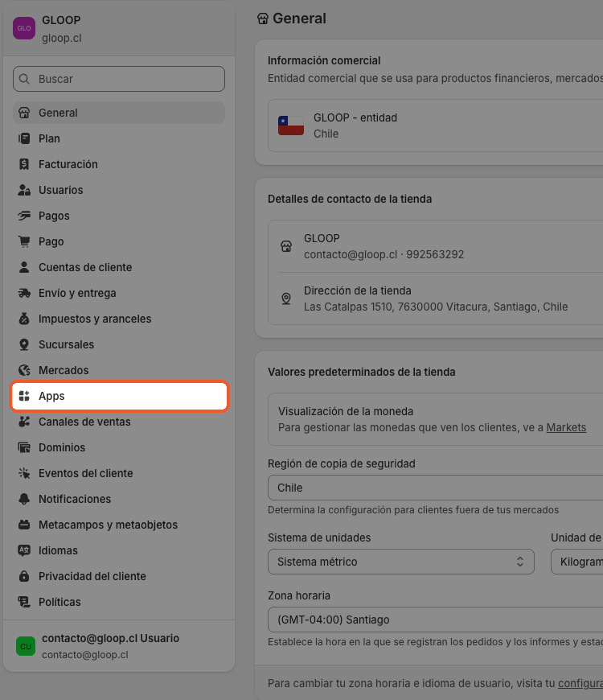
Task: Click the Pagos hand icon
Action: 24,216
